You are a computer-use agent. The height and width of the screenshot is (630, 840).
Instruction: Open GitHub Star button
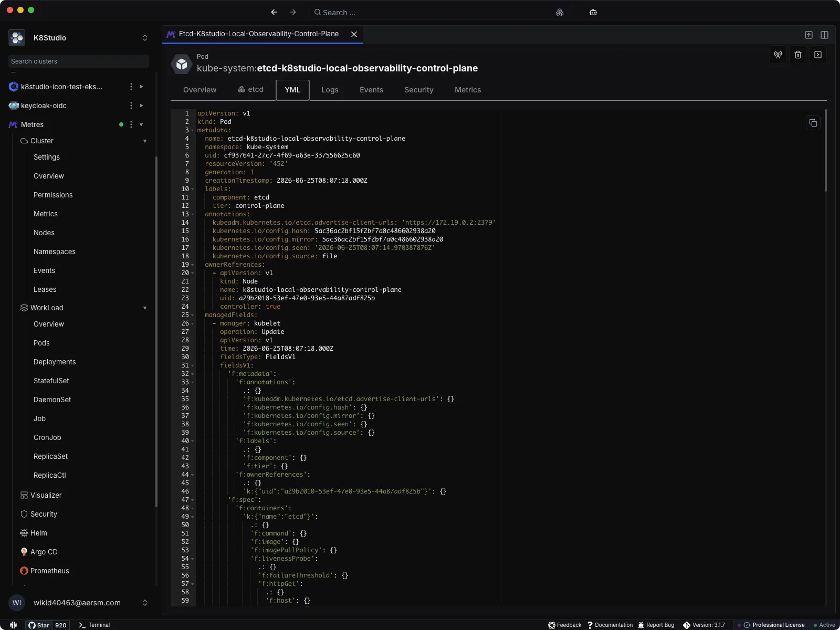pyautogui.click(x=47, y=625)
